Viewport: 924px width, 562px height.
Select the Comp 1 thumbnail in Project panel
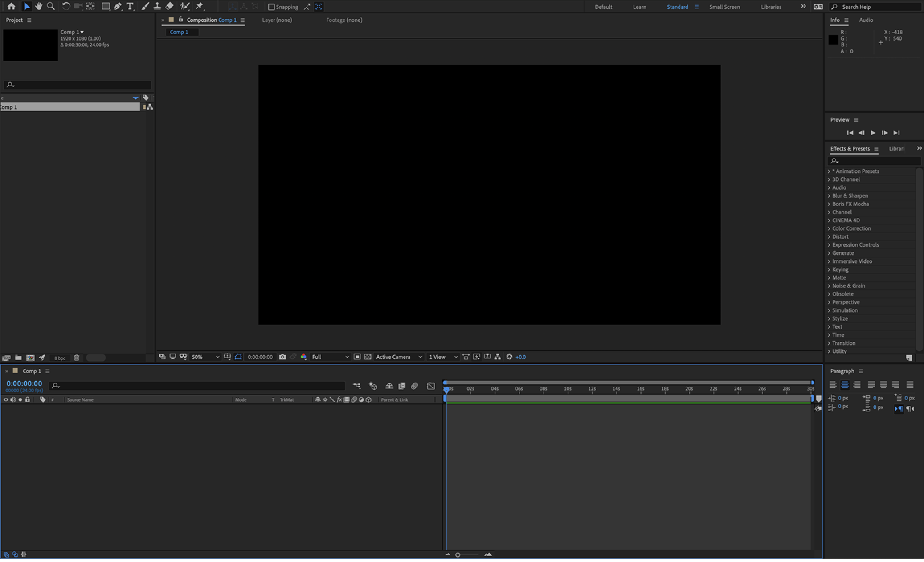click(x=30, y=45)
